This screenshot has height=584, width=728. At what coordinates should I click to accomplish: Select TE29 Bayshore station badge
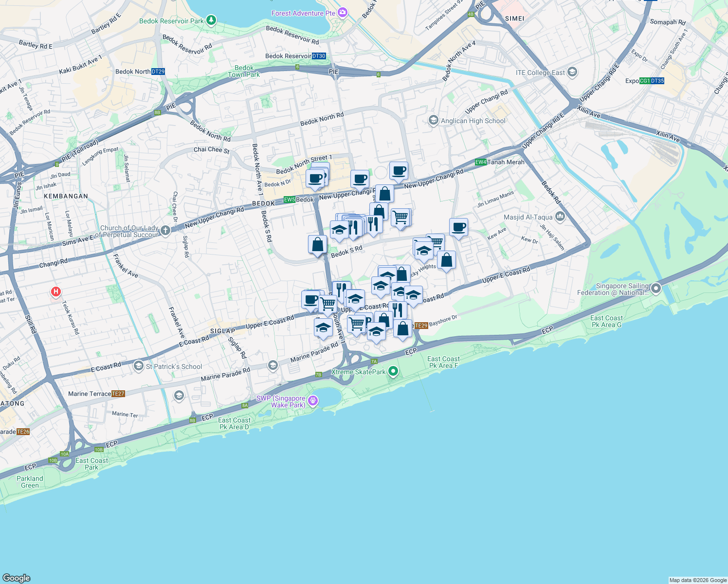[x=421, y=326]
